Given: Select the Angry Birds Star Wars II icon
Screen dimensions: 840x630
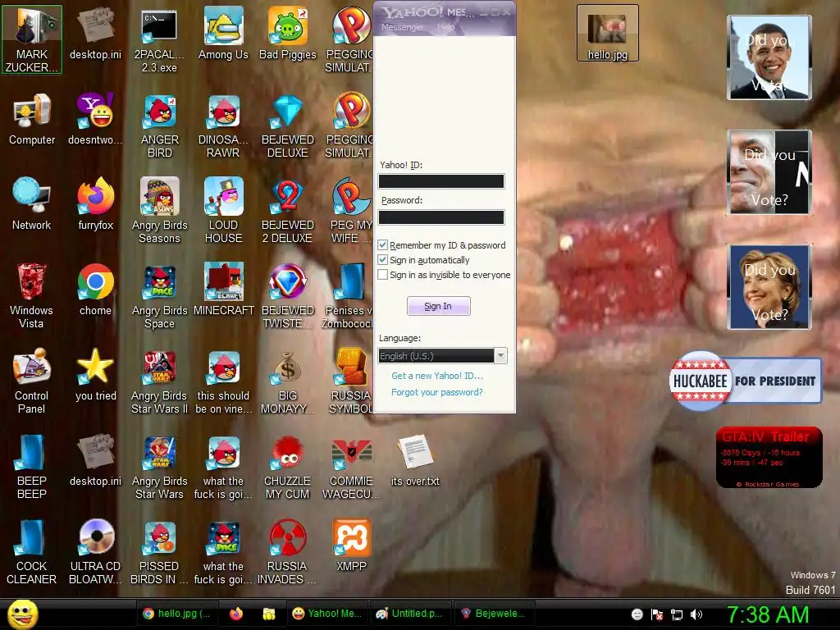Looking at the screenshot, I should [x=159, y=381].
